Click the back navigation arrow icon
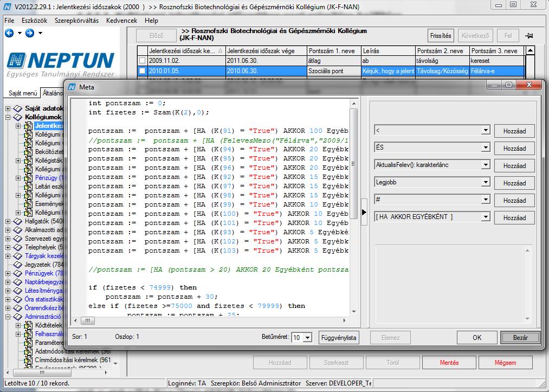The width and height of the screenshot is (549, 392). pyautogui.click(x=9, y=33)
